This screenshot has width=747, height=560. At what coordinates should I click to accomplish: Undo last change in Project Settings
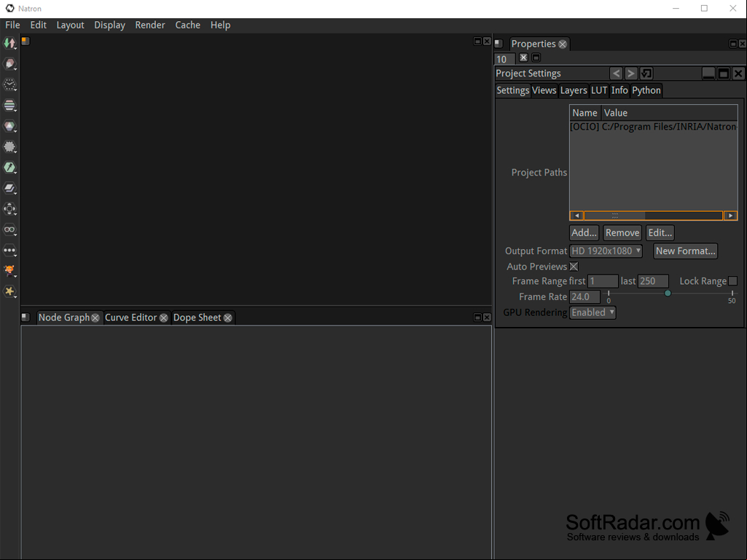click(x=617, y=74)
